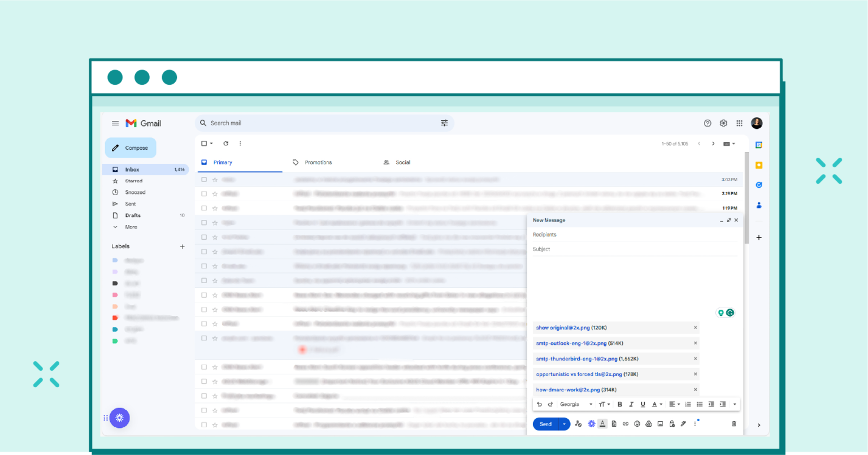Open Google Calendar in the side panel
Viewport: 868px width, 455px height.
758,144
